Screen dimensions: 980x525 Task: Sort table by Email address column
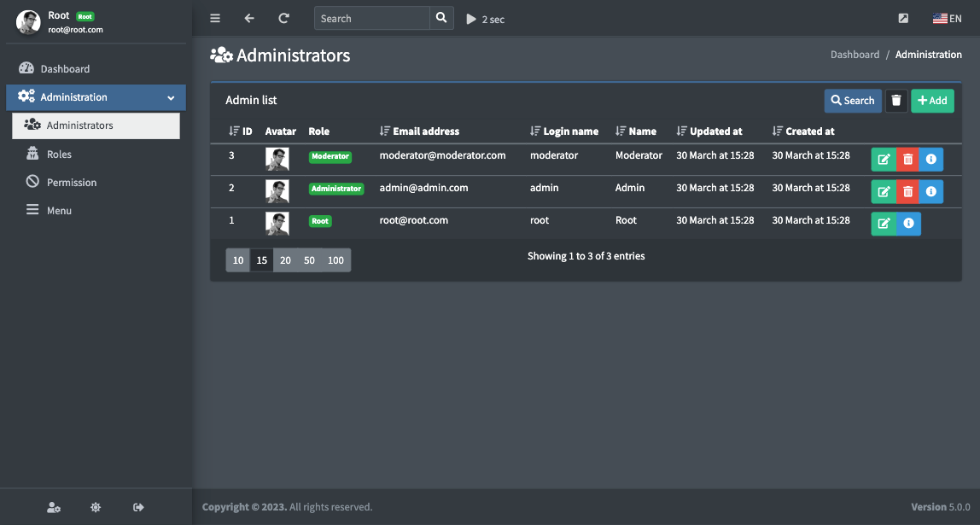[x=419, y=131]
